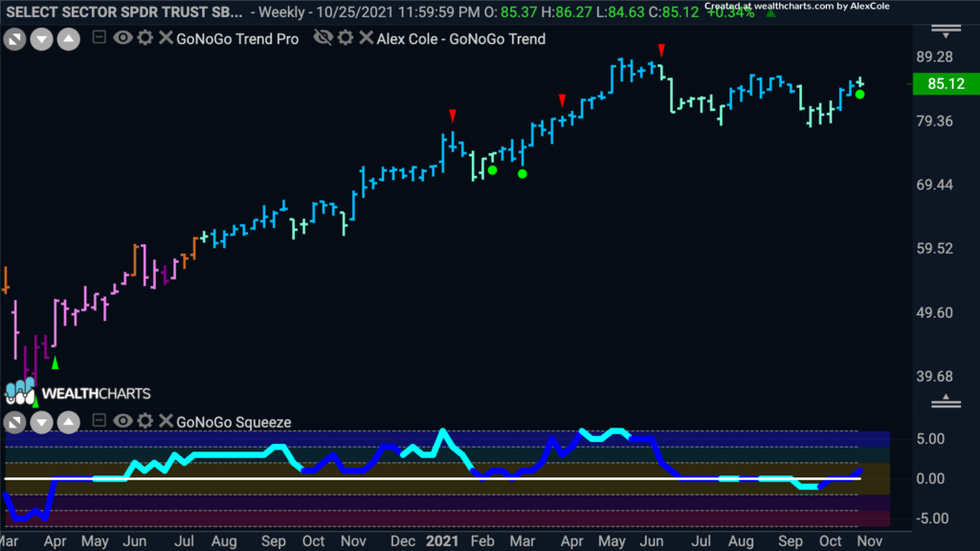Click the 89.28 price axis label
The image size is (980, 551).
(934, 56)
